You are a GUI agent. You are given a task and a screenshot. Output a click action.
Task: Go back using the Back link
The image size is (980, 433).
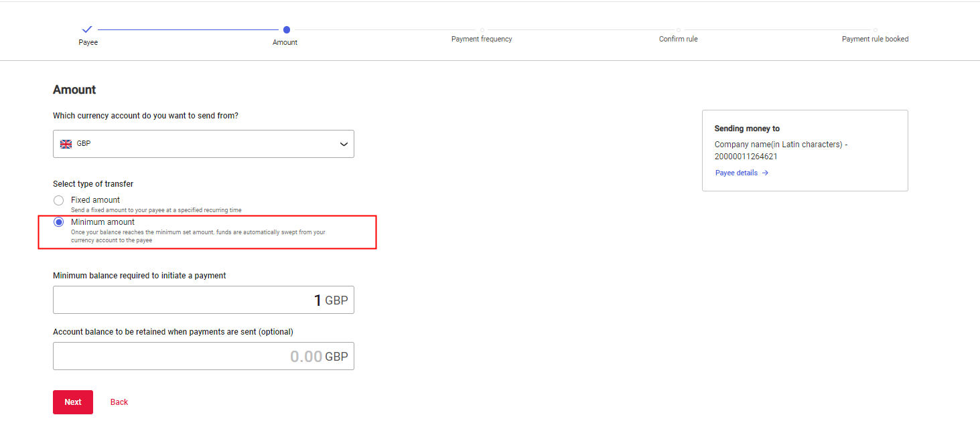point(119,402)
